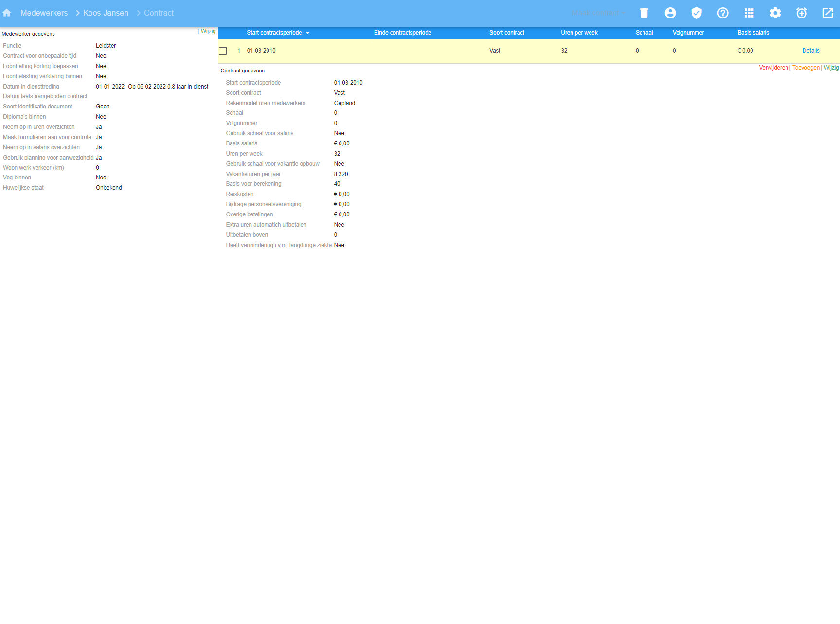Click the shield checkmark icon
Screen dimensions: 840x624
point(696,13)
